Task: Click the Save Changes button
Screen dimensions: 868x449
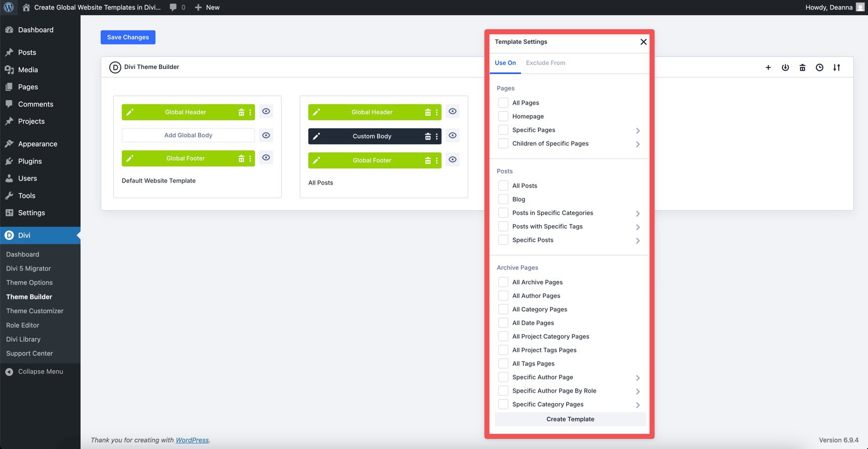Action: point(128,37)
